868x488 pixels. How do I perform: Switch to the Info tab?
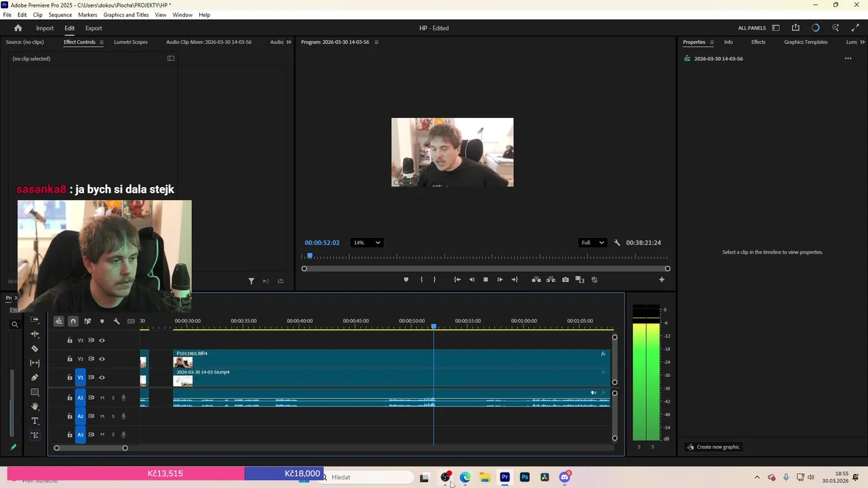click(728, 42)
